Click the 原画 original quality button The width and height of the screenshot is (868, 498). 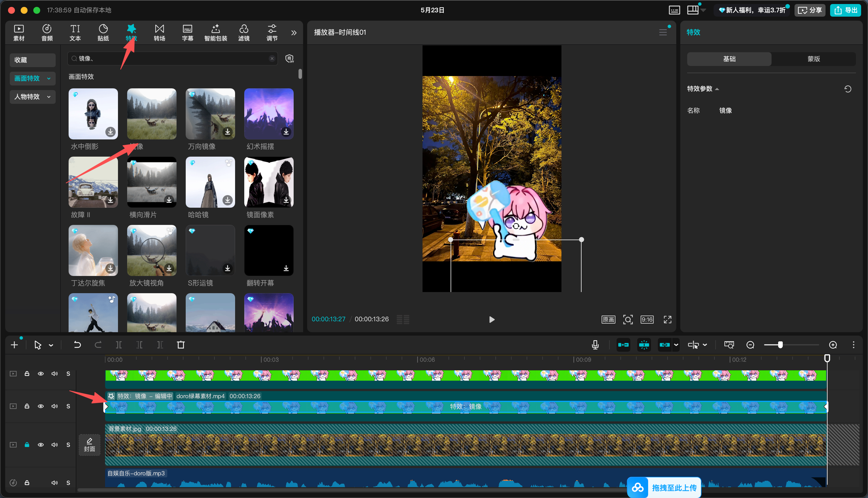coord(608,320)
